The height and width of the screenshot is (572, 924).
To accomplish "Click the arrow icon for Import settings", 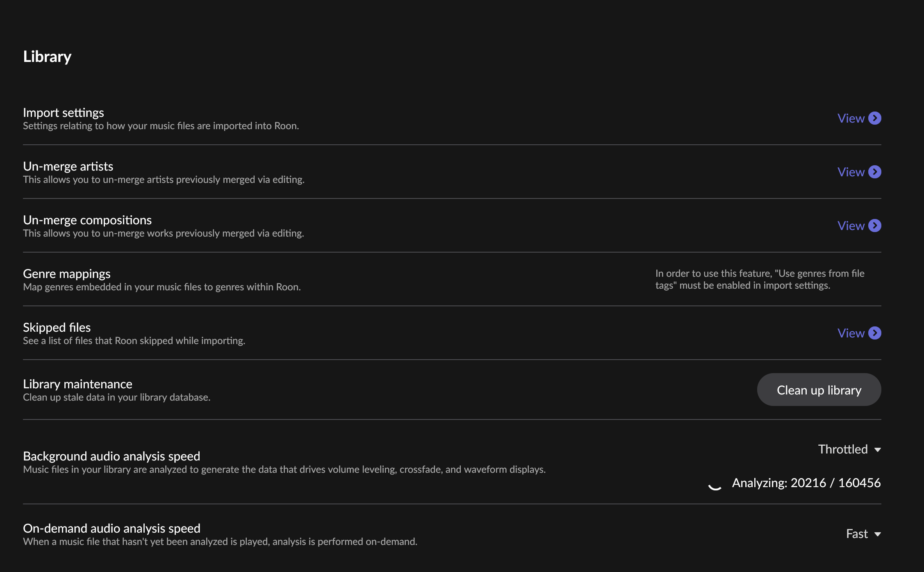I will pos(875,118).
